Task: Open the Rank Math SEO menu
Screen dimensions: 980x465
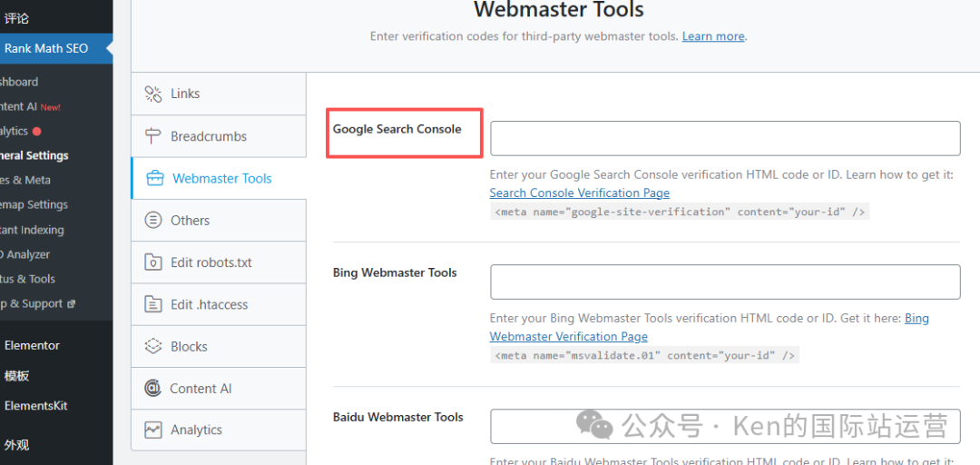Action: coord(56,48)
